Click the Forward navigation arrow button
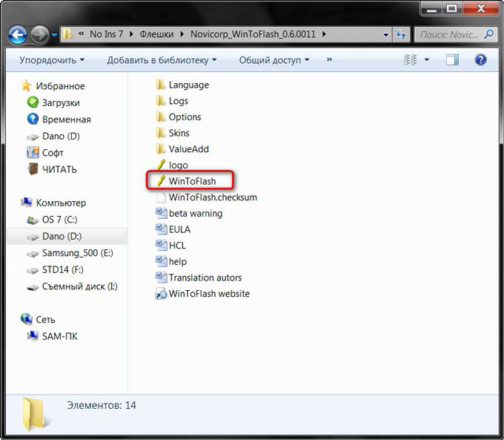The height and width of the screenshot is (440, 504). point(39,34)
